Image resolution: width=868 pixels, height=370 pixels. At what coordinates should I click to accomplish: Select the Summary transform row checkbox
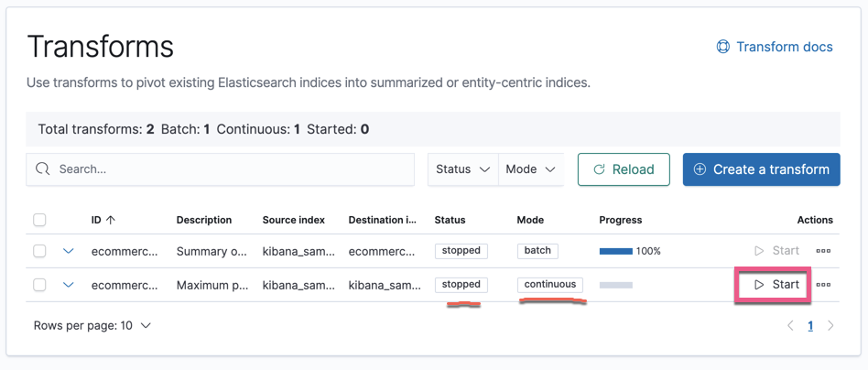[x=39, y=250]
